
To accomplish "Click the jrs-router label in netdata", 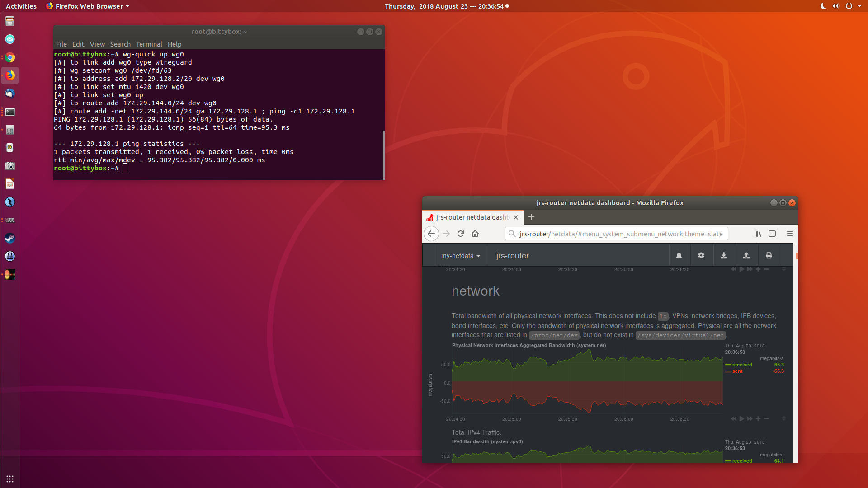I will [512, 256].
